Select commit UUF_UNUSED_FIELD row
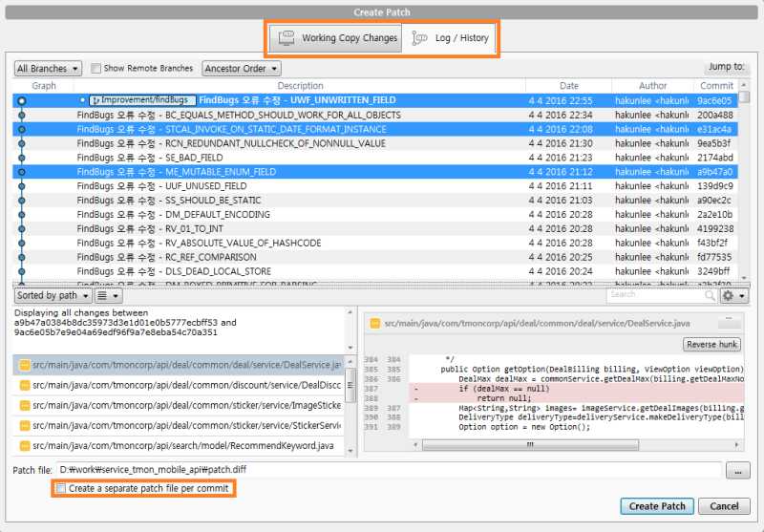The width and height of the screenshot is (764, 532). [x=374, y=185]
